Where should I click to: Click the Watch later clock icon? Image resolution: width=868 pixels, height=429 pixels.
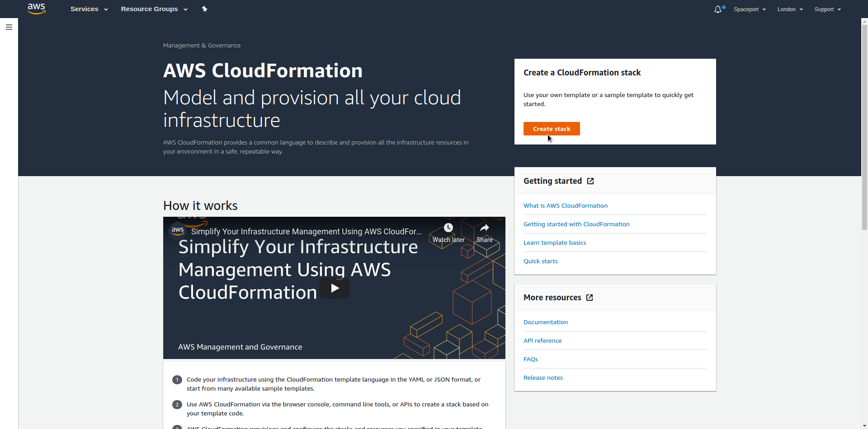click(x=448, y=228)
